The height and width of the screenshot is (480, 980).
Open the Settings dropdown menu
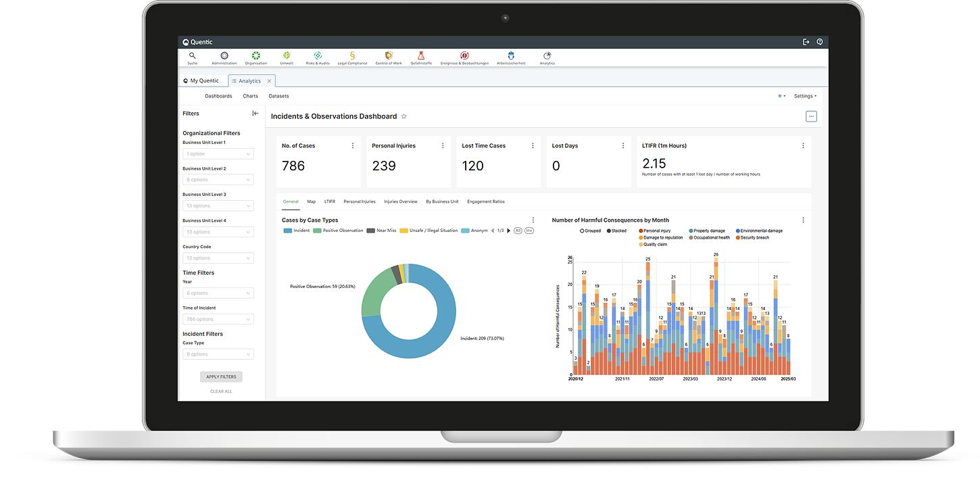point(805,96)
